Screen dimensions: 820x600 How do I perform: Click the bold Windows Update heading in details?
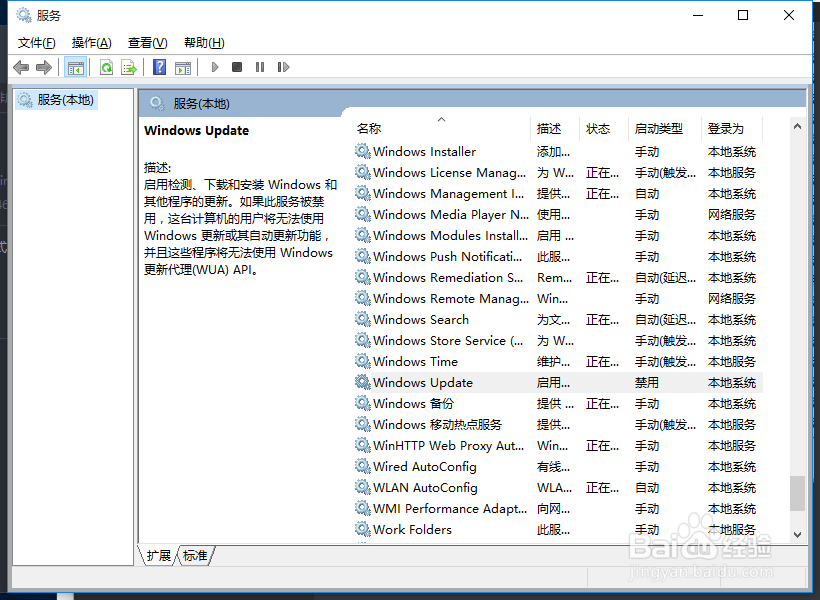coord(197,130)
